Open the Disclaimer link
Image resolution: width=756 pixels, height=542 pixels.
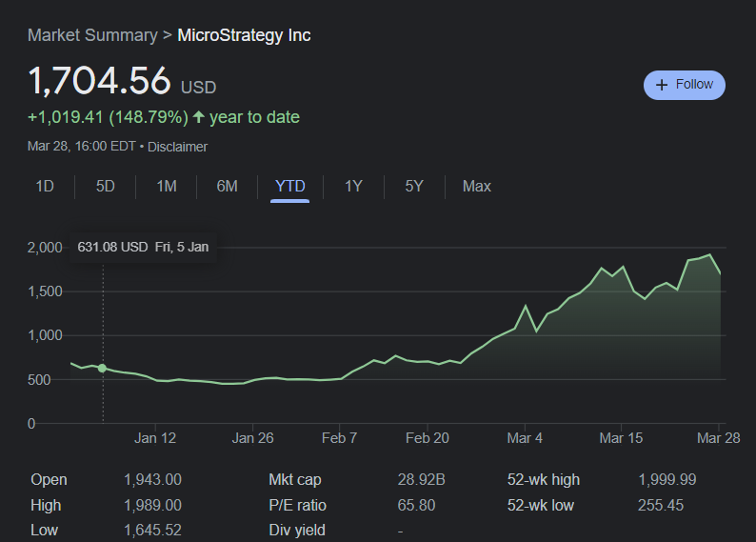[x=177, y=147]
